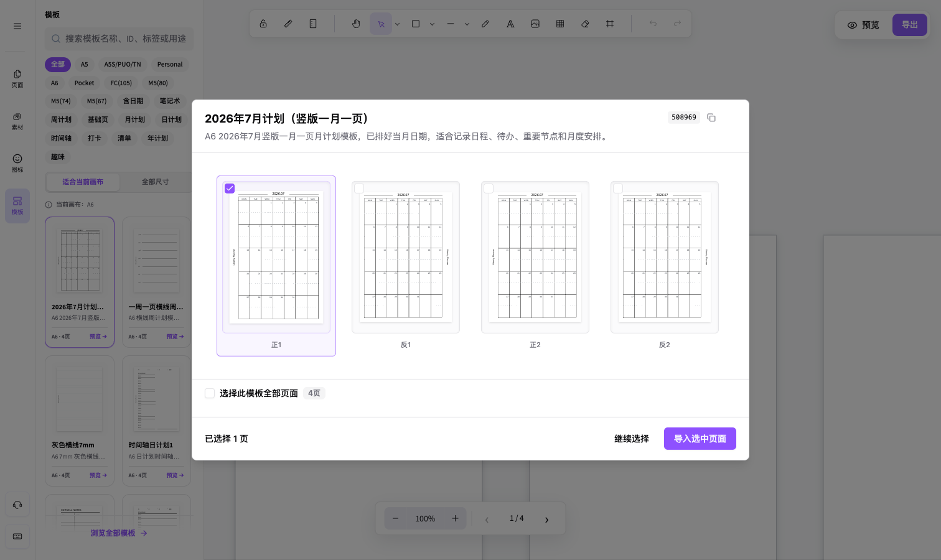Click the 导出 export button
Viewport: 941px width, 560px height.
click(x=910, y=25)
